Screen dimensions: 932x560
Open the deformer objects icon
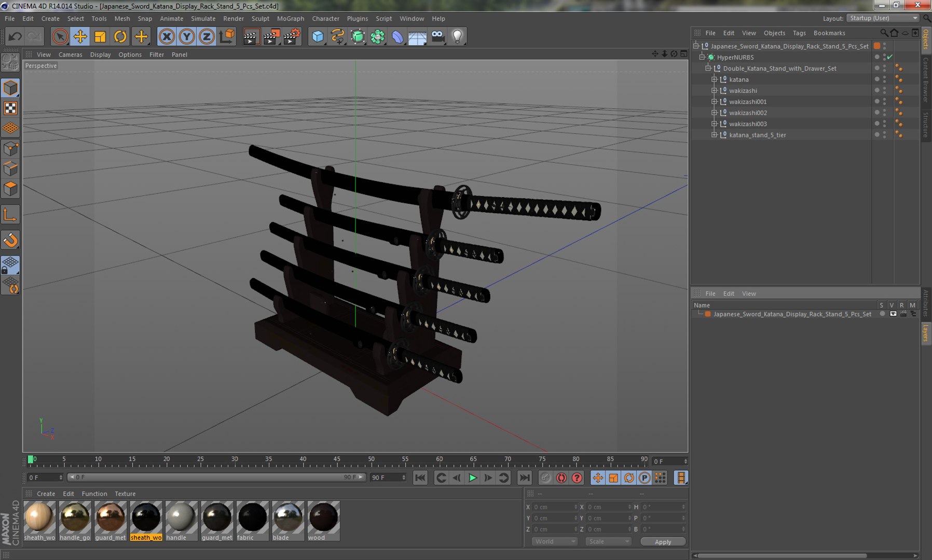click(398, 36)
